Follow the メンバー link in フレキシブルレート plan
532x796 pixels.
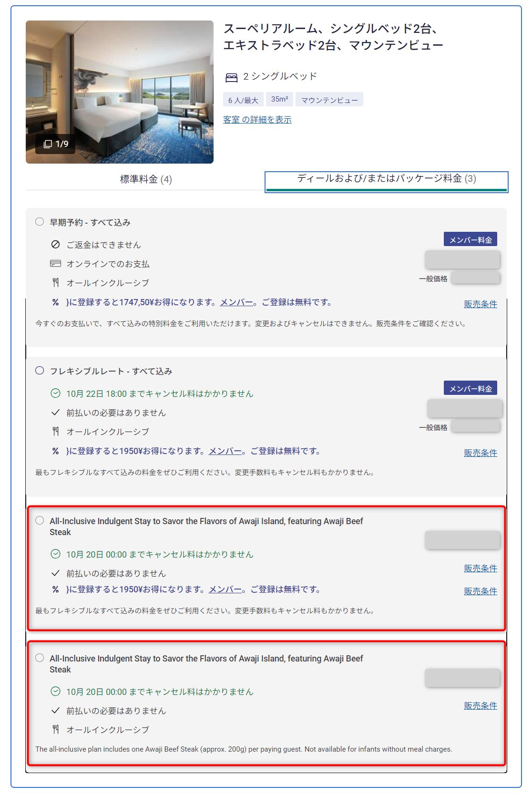coord(225,451)
